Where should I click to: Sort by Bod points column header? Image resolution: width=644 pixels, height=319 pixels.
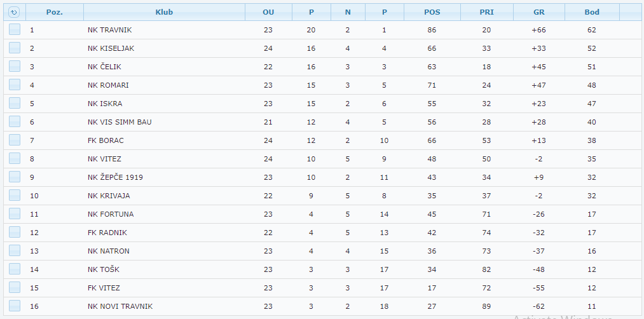click(x=592, y=12)
